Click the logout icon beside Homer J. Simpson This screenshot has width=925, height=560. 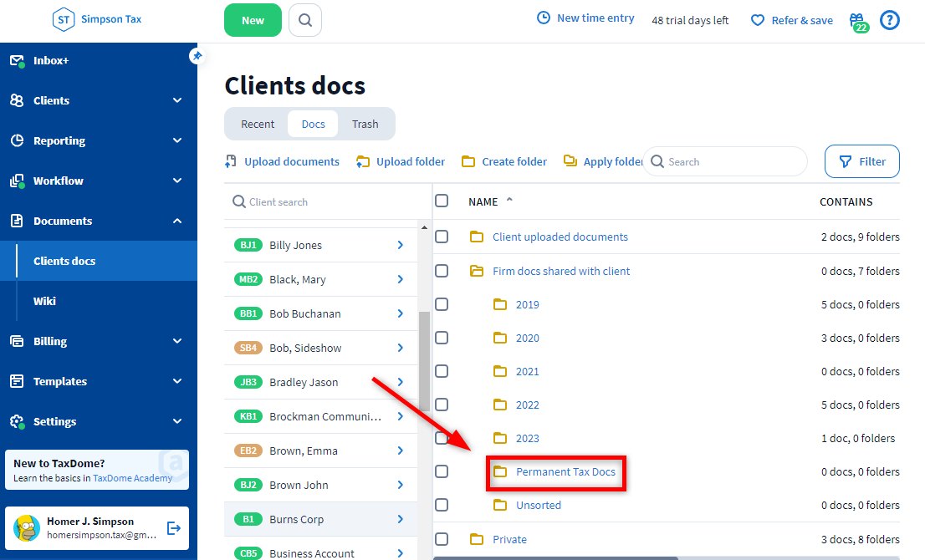click(x=174, y=527)
